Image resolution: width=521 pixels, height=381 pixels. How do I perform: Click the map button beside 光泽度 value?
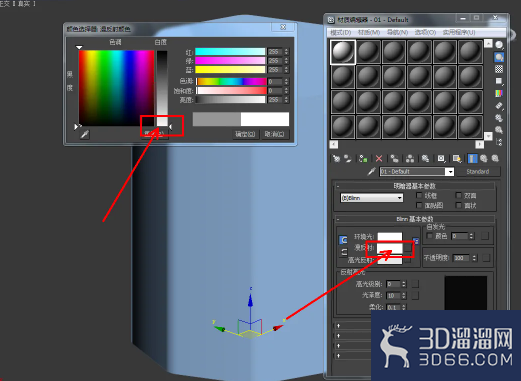(x=415, y=295)
